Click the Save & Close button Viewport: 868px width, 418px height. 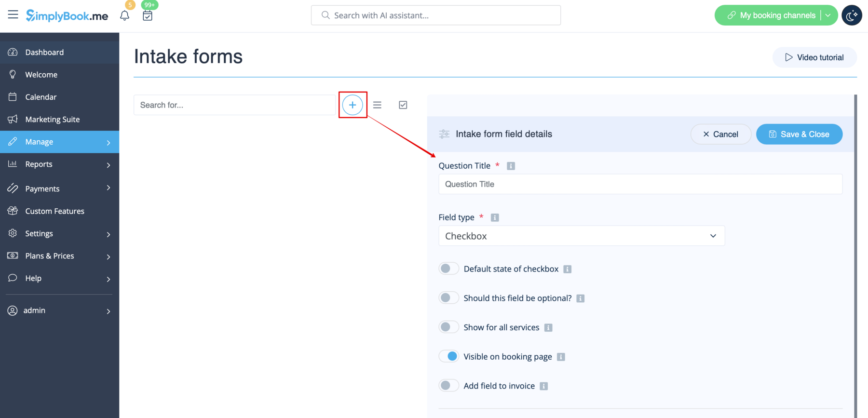(x=799, y=134)
